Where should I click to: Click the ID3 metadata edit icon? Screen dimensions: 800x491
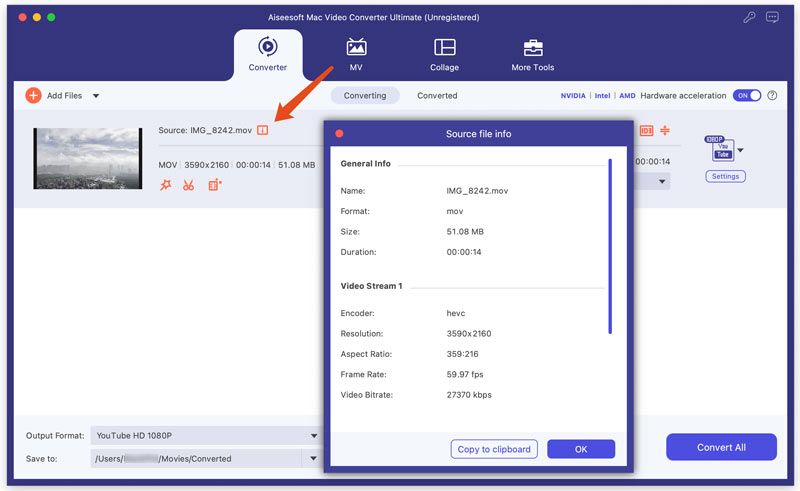(646, 131)
